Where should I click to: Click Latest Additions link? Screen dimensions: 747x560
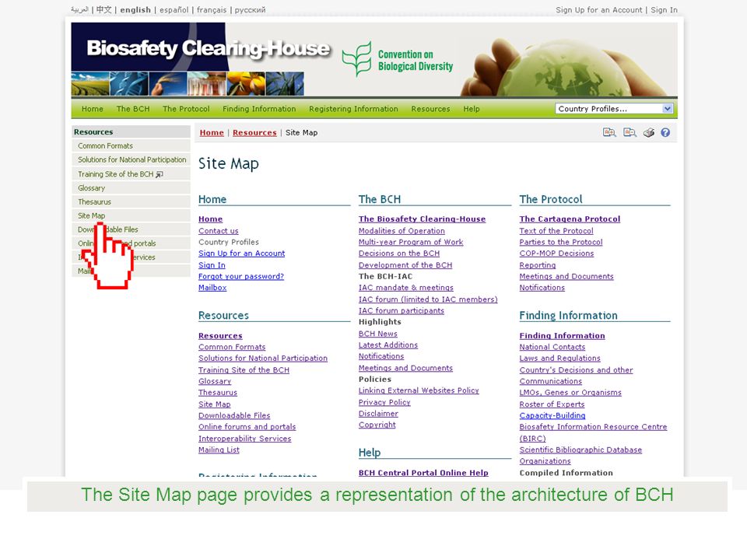pyautogui.click(x=388, y=345)
